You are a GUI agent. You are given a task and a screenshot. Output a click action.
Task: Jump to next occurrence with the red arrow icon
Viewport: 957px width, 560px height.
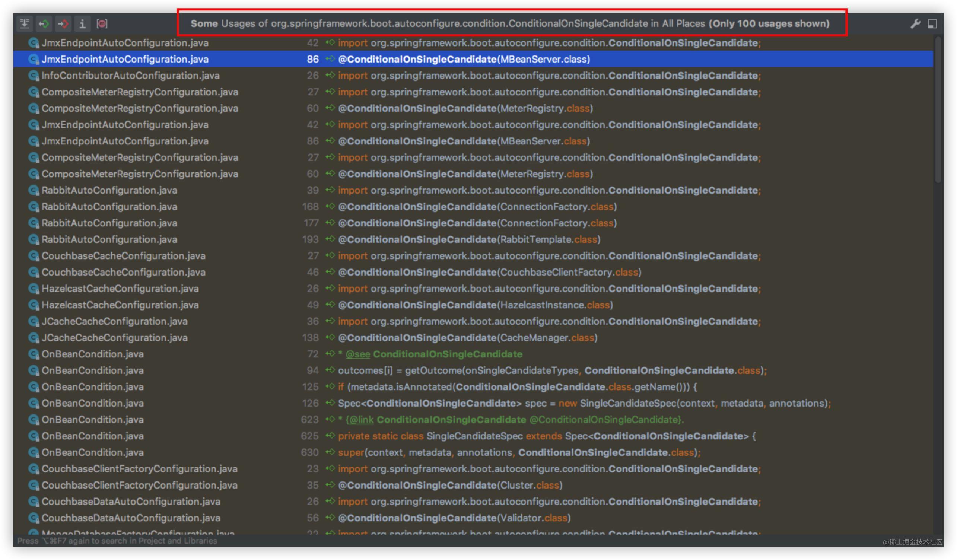pos(64,23)
